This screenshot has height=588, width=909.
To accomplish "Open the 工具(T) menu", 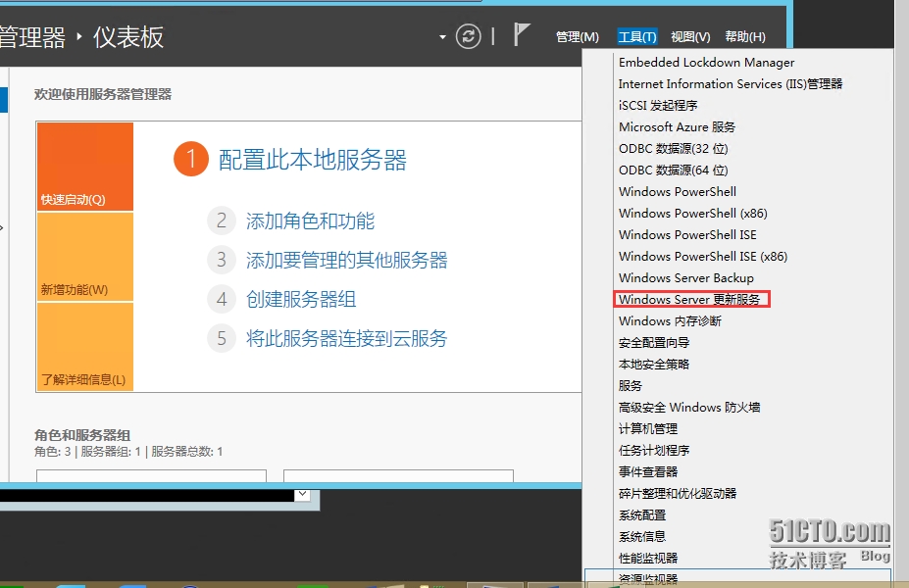I will click(x=637, y=37).
